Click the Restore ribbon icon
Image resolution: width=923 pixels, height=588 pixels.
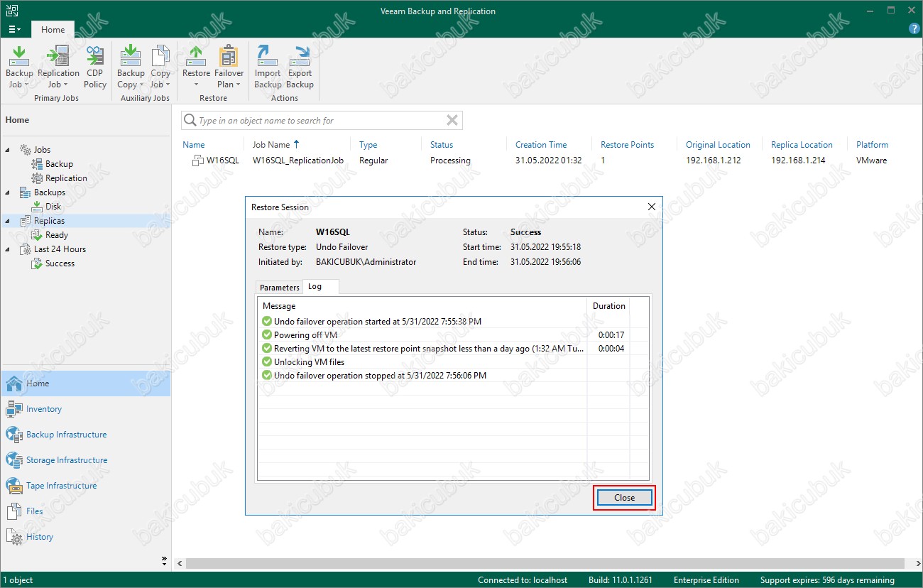[196, 67]
